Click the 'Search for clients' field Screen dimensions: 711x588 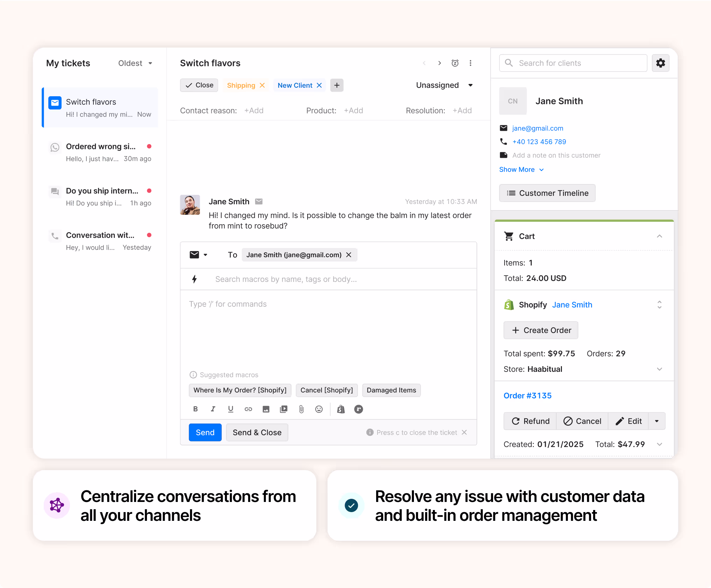point(573,63)
